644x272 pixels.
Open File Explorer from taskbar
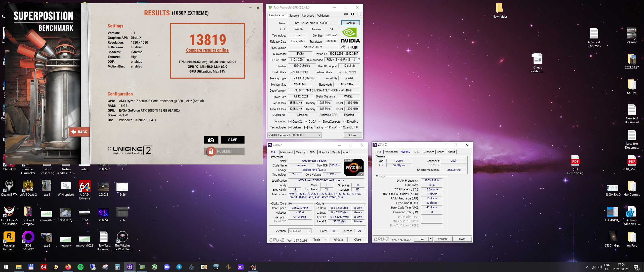(19, 267)
